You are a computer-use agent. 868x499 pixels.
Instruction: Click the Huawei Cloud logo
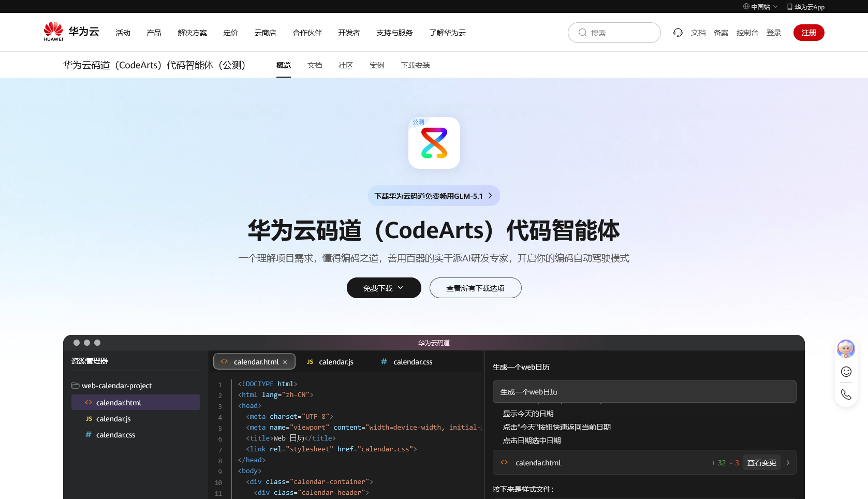point(71,32)
